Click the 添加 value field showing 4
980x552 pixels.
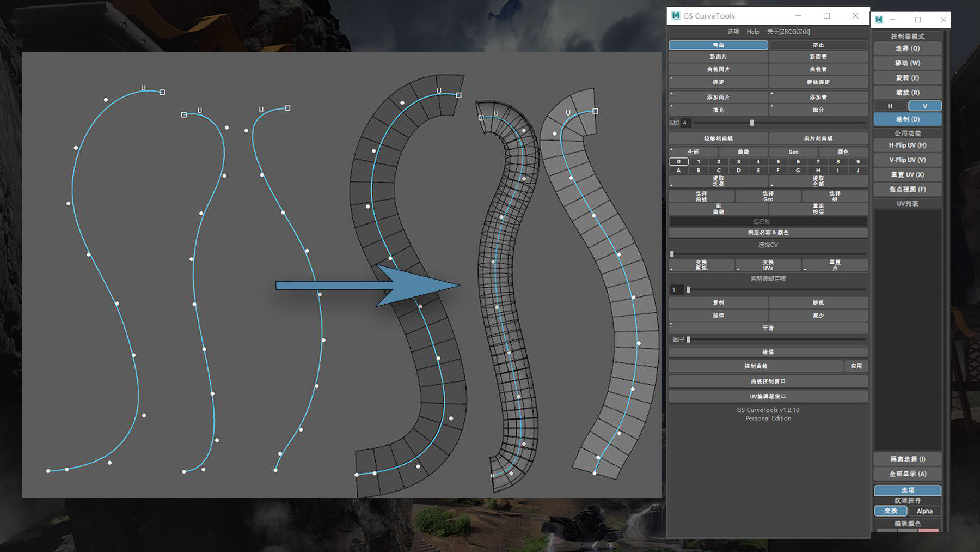coord(685,123)
